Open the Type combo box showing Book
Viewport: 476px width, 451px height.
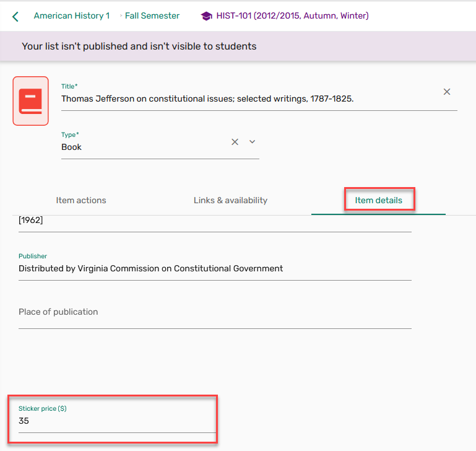pos(142,147)
